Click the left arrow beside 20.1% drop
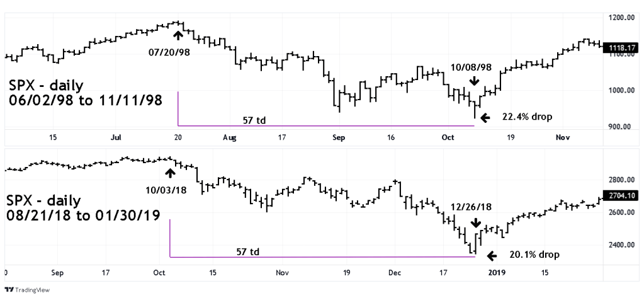The width and height of the screenshot is (644, 298). [492, 255]
